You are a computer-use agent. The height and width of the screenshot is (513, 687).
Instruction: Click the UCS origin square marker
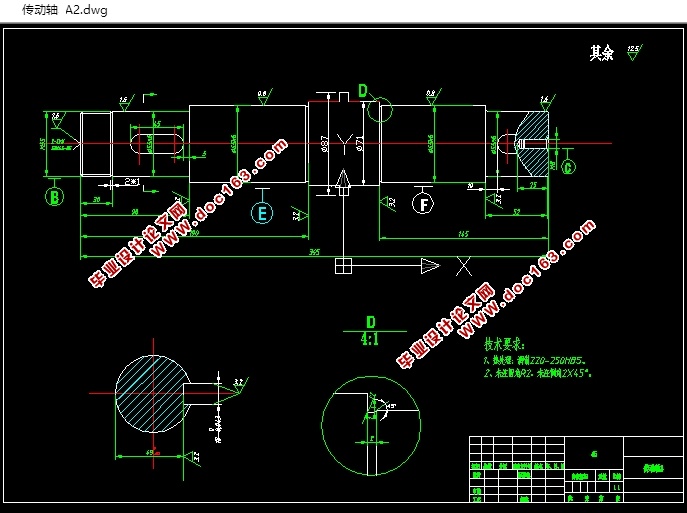coord(344,265)
